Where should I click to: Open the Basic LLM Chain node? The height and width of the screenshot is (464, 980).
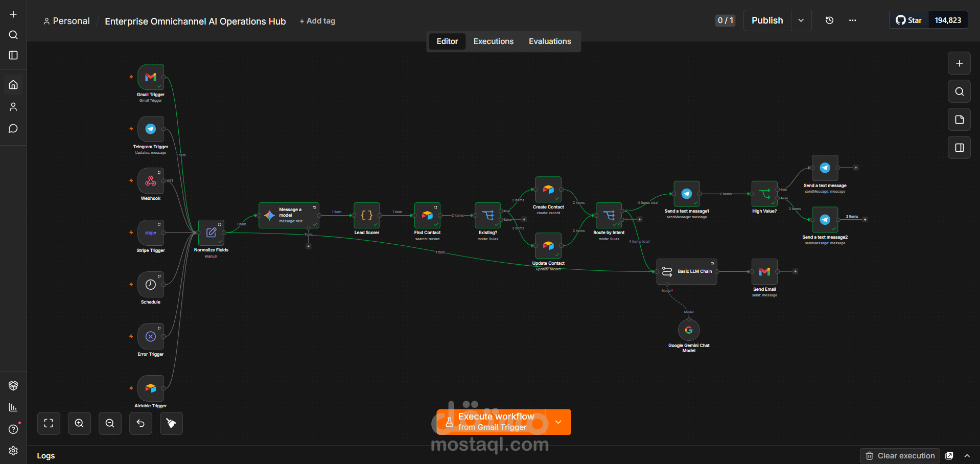(x=687, y=271)
